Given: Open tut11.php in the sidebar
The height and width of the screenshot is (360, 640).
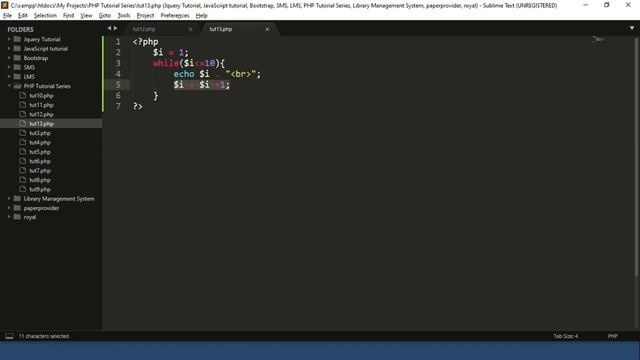Looking at the screenshot, I should coord(41,105).
